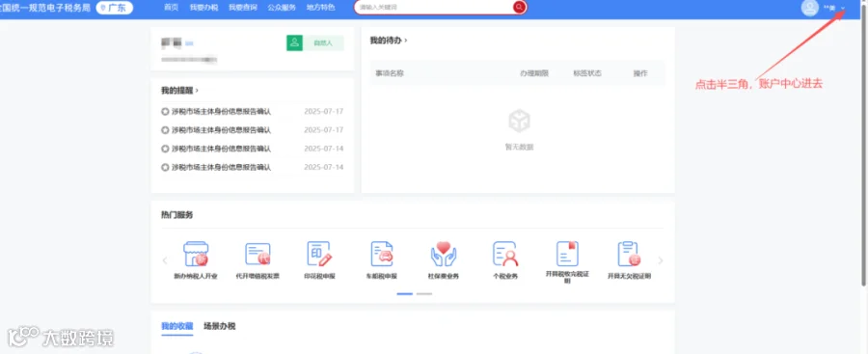Viewport: 868px width, 354px height.
Task: Click the green 自然人 person icon
Action: pyautogui.click(x=294, y=42)
